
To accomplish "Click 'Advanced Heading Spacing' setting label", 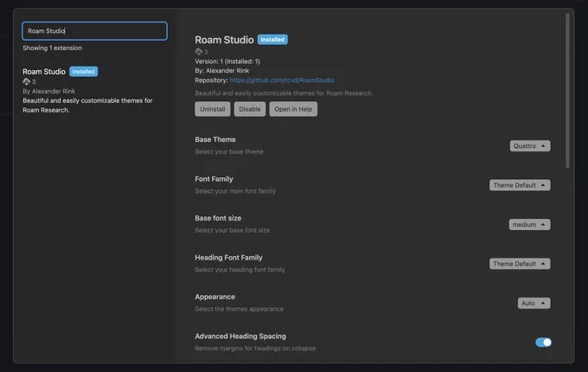I will coord(240,336).
